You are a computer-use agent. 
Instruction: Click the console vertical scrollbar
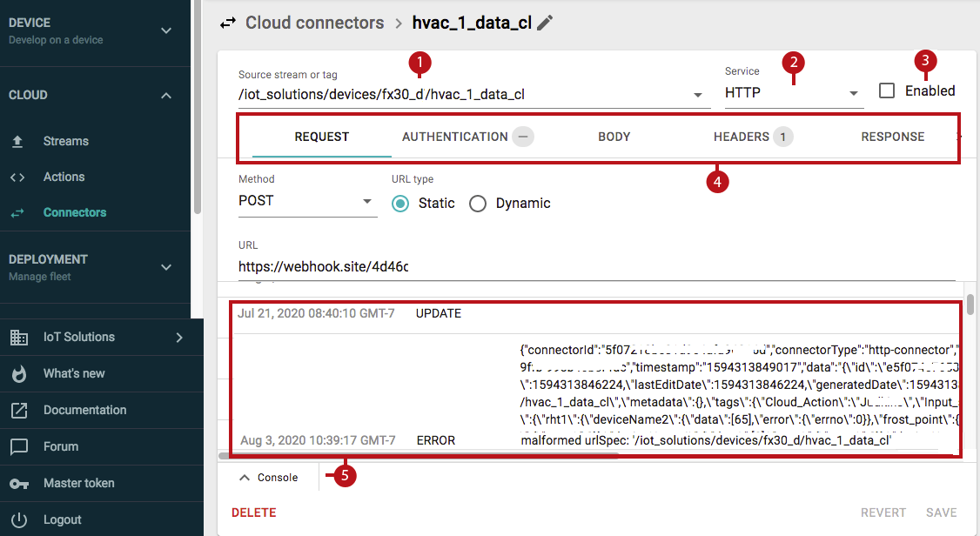click(970, 305)
